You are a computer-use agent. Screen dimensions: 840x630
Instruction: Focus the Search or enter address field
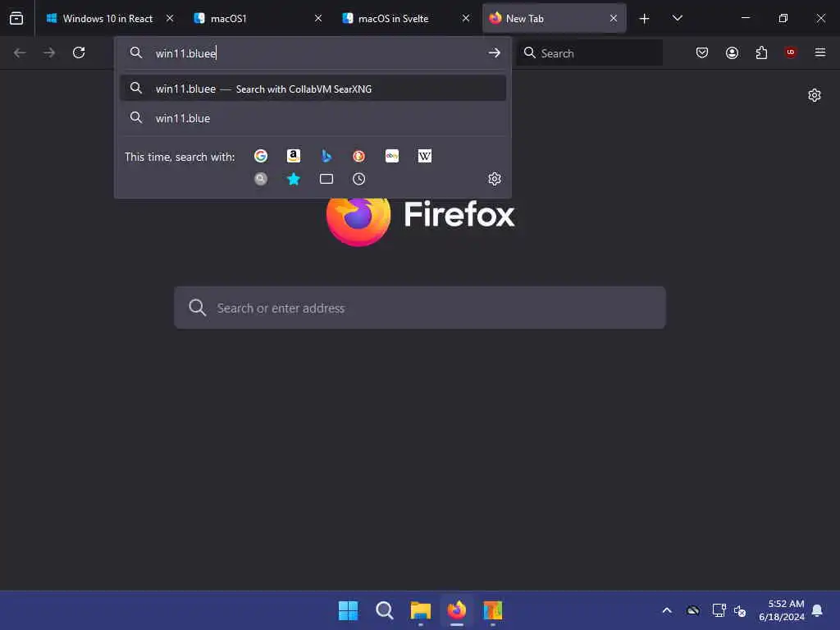coord(420,308)
